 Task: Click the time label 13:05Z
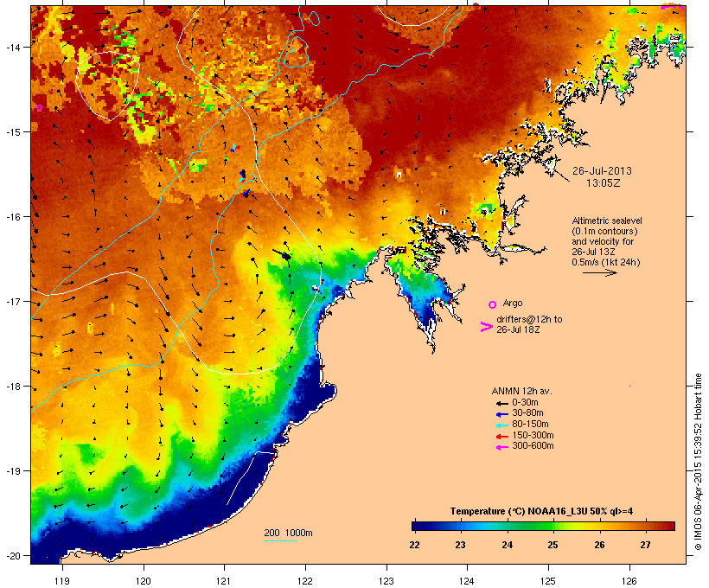click(604, 183)
